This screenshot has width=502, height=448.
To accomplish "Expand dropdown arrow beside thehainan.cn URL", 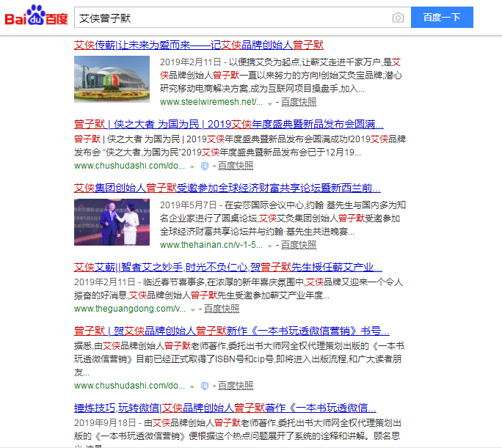I will click(x=270, y=246).
